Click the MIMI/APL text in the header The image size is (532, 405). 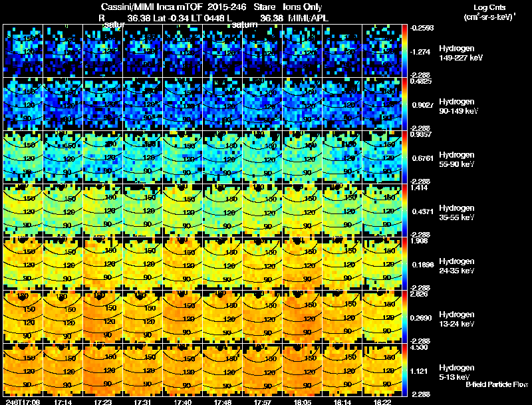click(308, 18)
